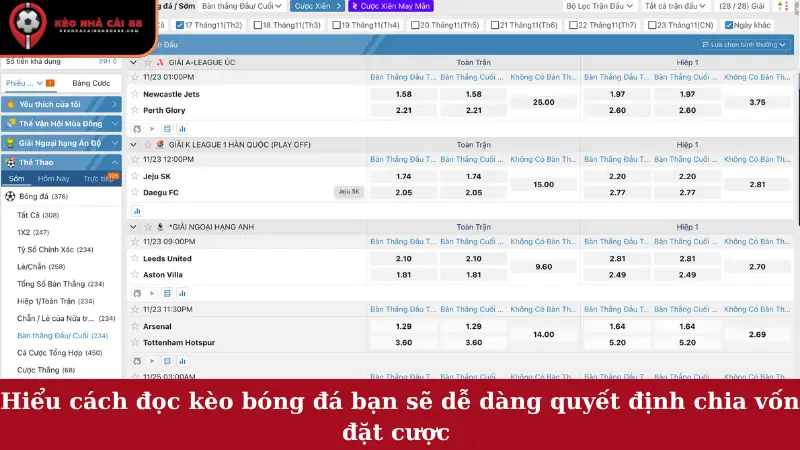Screen dimensions: 800x450
Task: Open scoreboard icon for Newcastle Jets match
Action: [167, 129]
